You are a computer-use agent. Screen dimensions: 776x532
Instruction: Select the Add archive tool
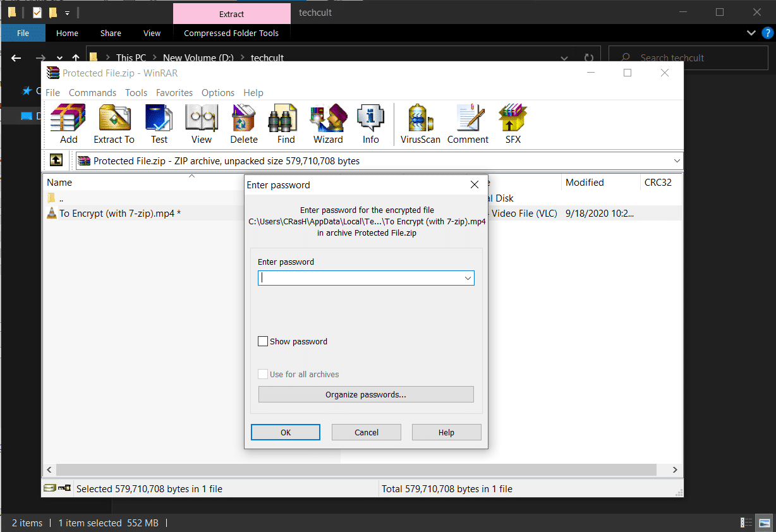coord(67,124)
